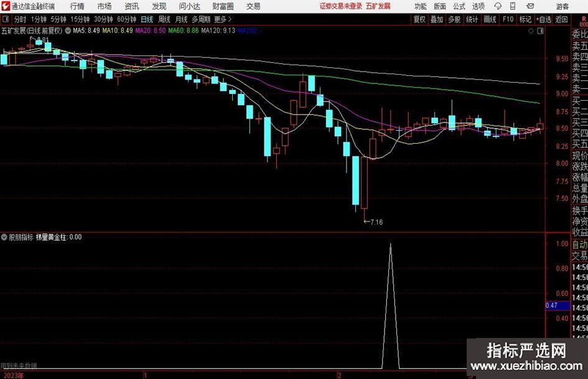588x379 pixels.
Task: Switch to the 15分钟 chart period
Action: point(80,19)
